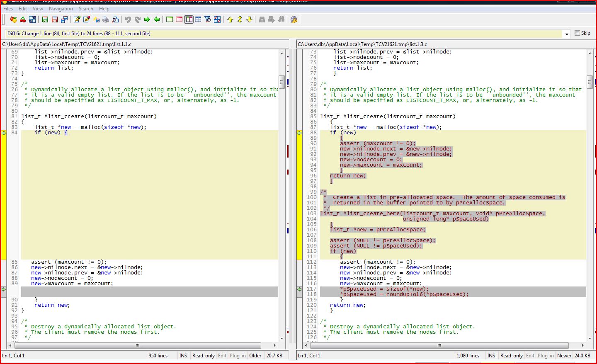Image resolution: width=597 pixels, height=364 pixels.
Task: Toggle INS mode in right pane status bar
Action: (x=491, y=356)
